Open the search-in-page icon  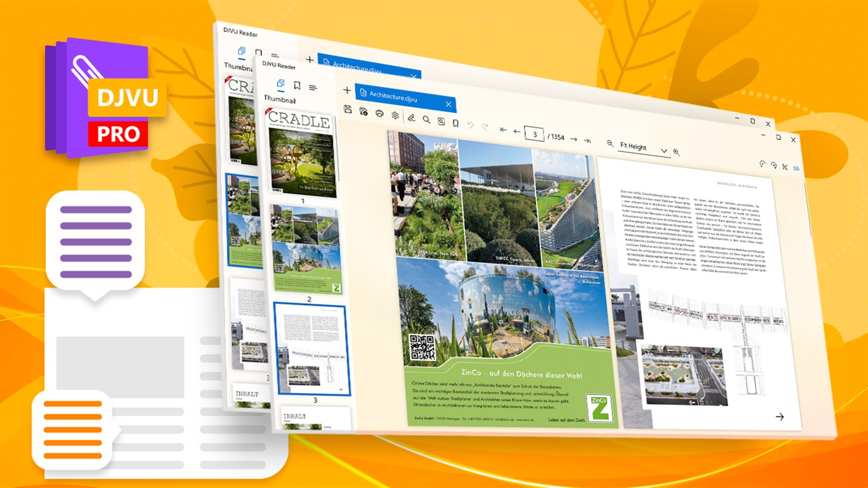pyautogui.click(x=442, y=122)
